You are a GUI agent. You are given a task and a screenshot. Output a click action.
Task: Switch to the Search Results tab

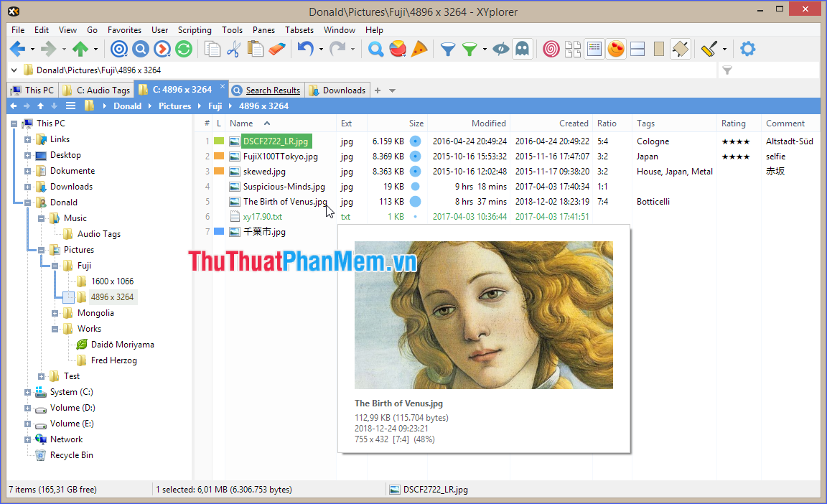pos(267,90)
